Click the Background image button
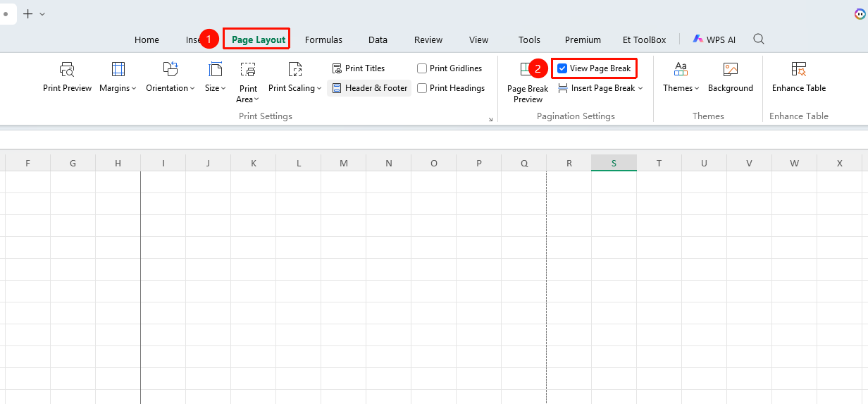Image resolution: width=868 pixels, height=404 pixels. [x=731, y=78]
